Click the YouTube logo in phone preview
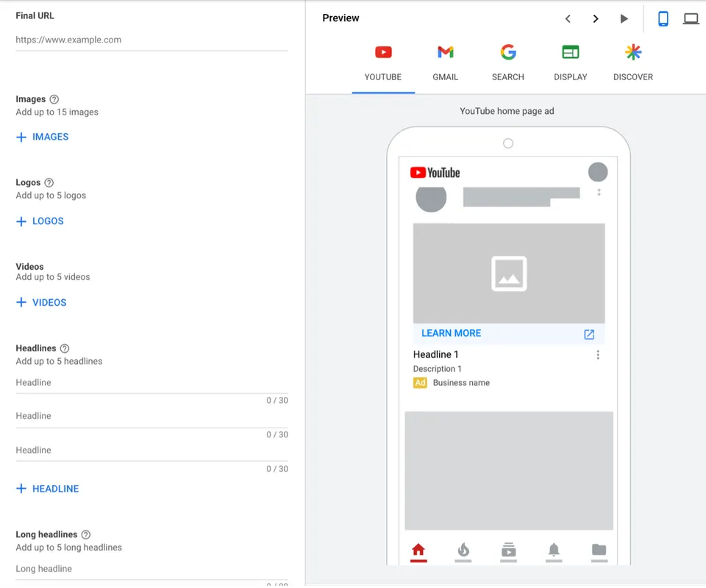 (x=435, y=173)
